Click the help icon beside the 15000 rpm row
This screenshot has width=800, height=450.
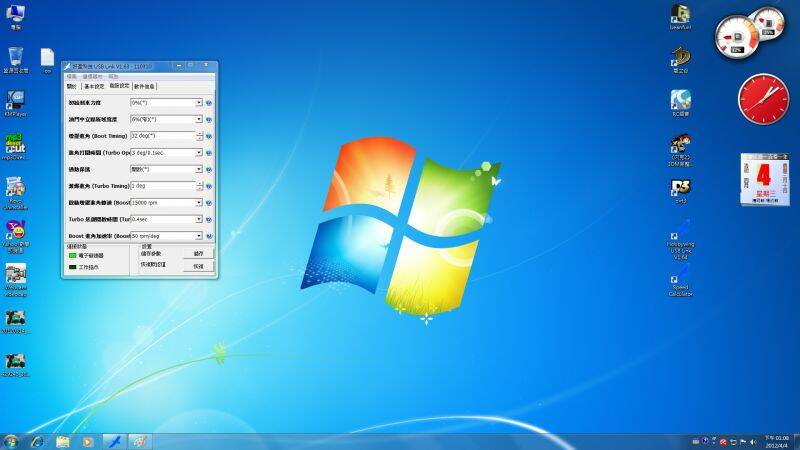[209, 203]
